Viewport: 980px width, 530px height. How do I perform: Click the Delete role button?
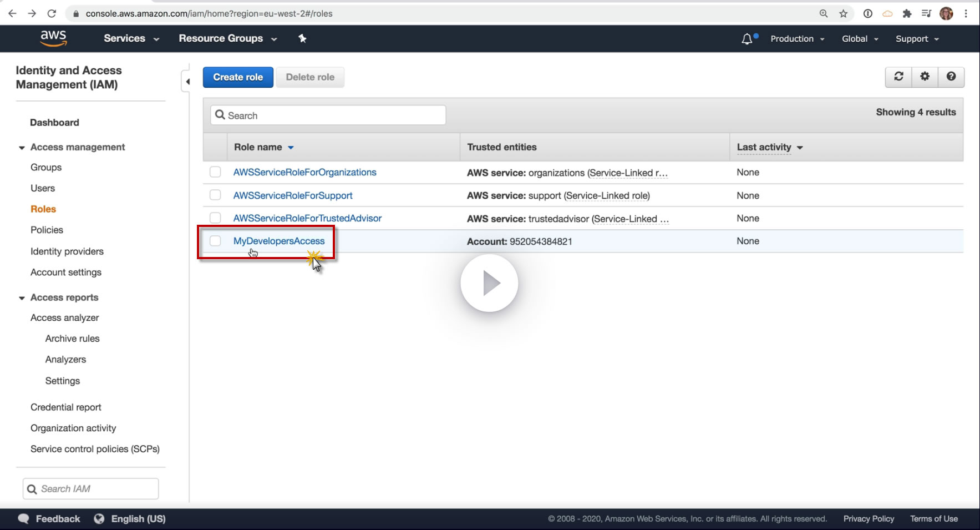tap(310, 77)
